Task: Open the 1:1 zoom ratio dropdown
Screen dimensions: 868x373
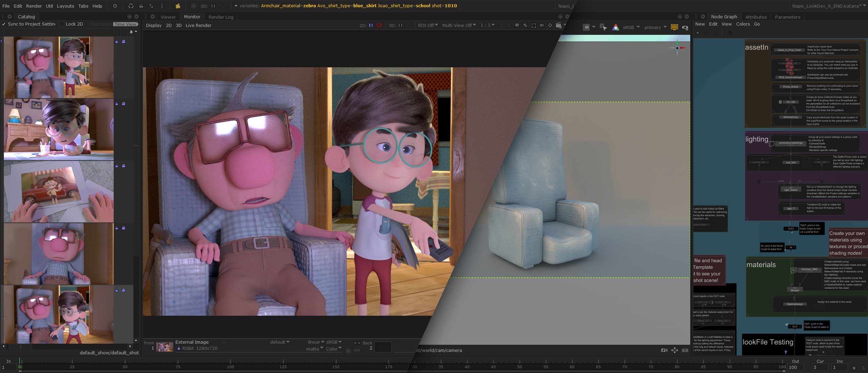Action: click(488, 25)
